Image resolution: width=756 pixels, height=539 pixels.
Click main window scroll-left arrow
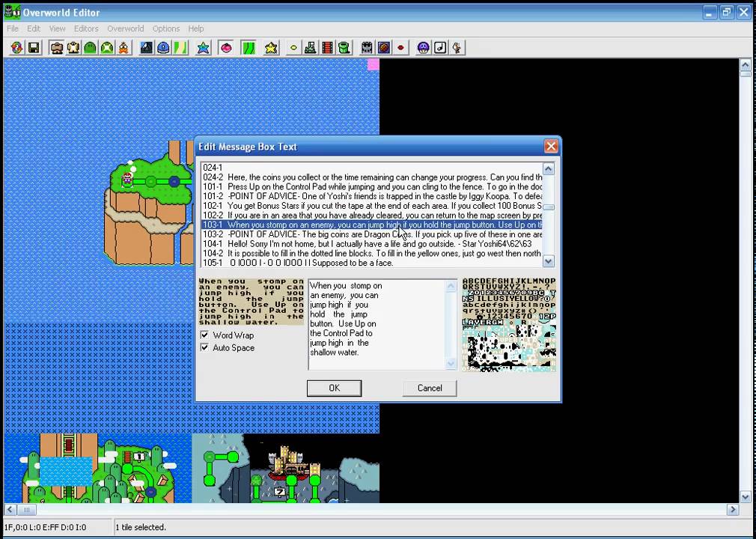[10, 509]
